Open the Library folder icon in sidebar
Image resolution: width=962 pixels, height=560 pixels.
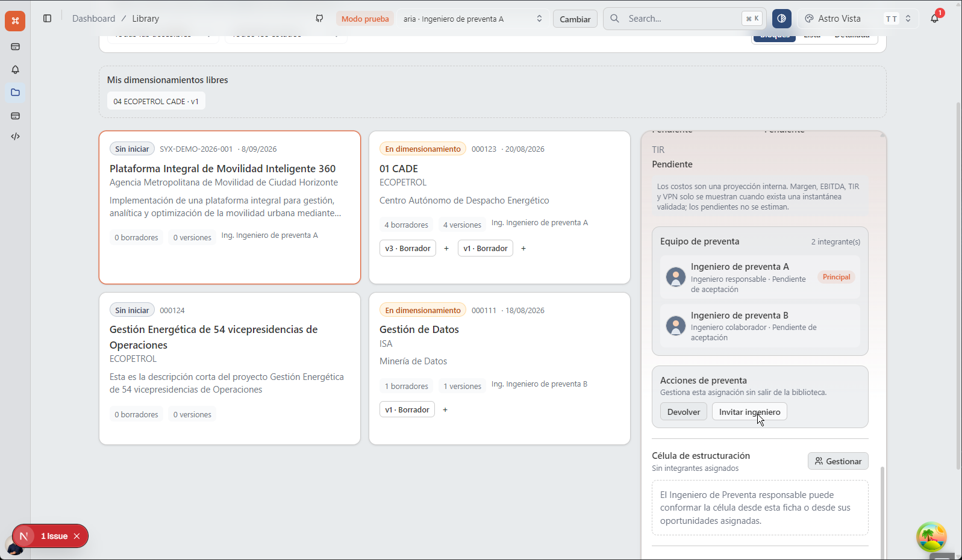[15, 92]
